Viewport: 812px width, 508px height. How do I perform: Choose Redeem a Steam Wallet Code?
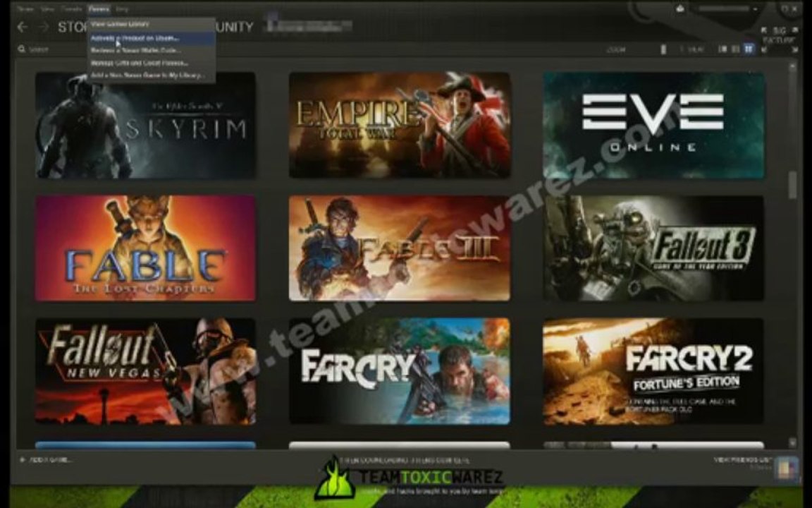(152, 50)
